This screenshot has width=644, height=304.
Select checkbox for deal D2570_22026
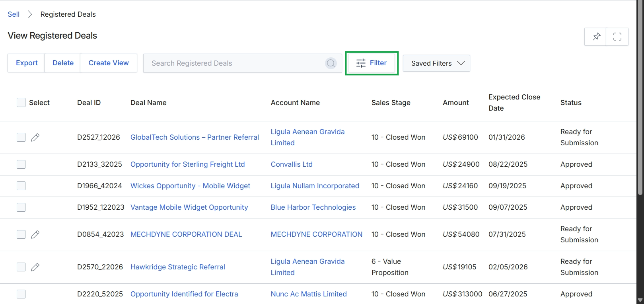(21, 267)
